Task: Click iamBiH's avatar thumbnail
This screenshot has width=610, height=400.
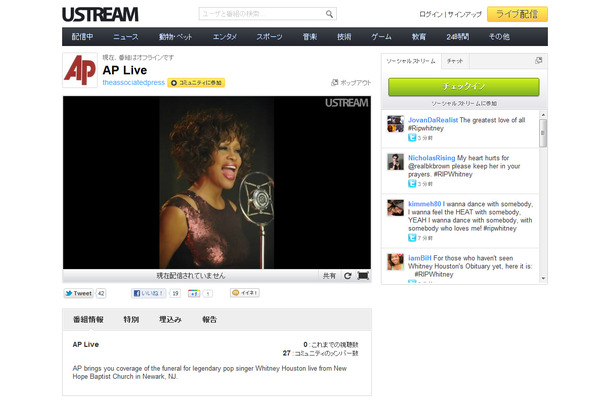Action: tap(396, 262)
